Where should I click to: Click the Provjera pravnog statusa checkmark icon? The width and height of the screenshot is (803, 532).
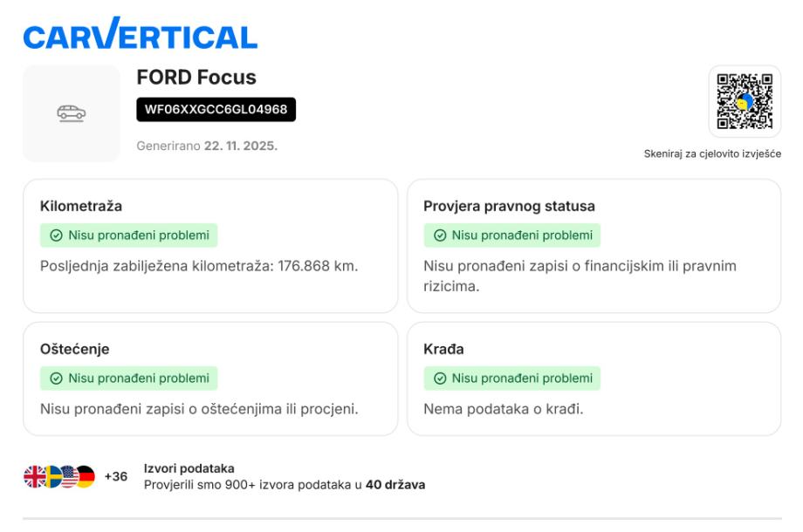click(440, 235)
